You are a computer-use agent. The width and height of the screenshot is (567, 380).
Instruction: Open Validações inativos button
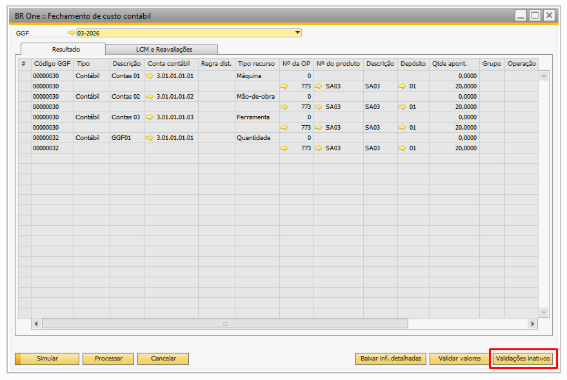pos(523,359)
